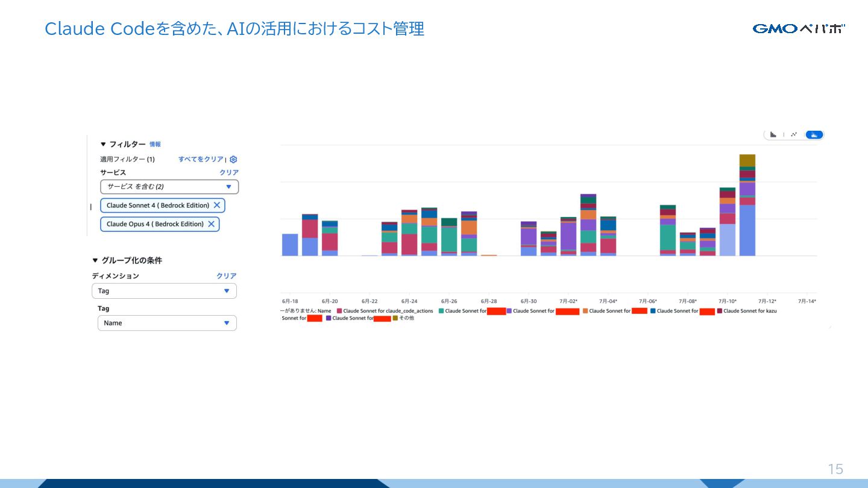The image size is (868, 488).
Task: Click the 6月-18 axis label
Action: point(290,301)
